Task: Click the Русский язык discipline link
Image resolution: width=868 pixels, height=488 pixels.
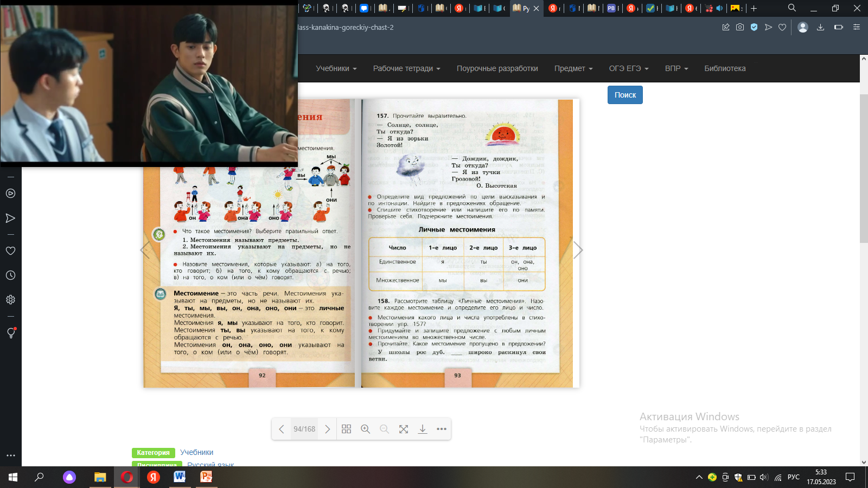Action: pyautogui.click(x=210, y=465)
